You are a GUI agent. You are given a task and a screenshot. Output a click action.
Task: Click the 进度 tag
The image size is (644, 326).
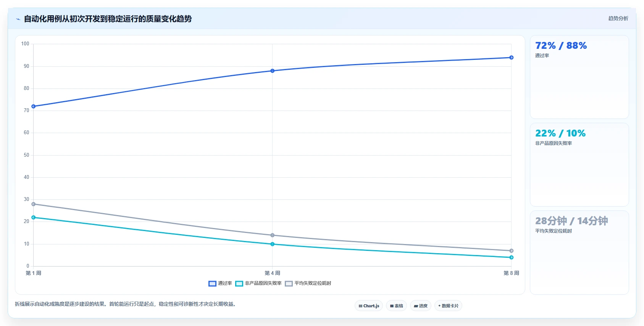[421, 306]
